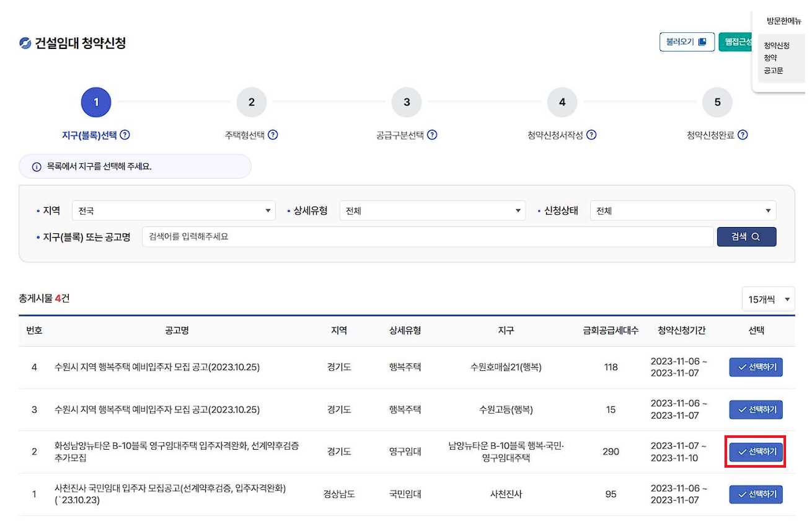This screenshot has width=812, height=521.
Task: Click the 수원고등(행복) district cell
Action: [x=506, y=409]
